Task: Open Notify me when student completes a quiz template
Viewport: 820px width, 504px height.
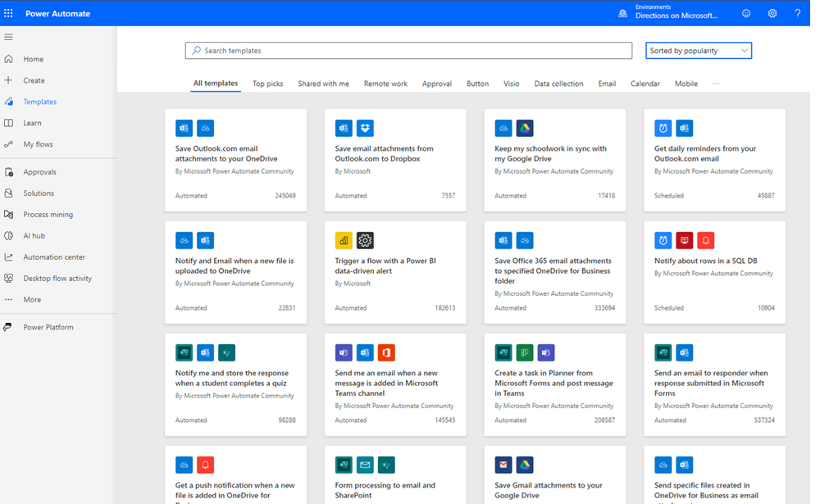Action: click(236, 385)
